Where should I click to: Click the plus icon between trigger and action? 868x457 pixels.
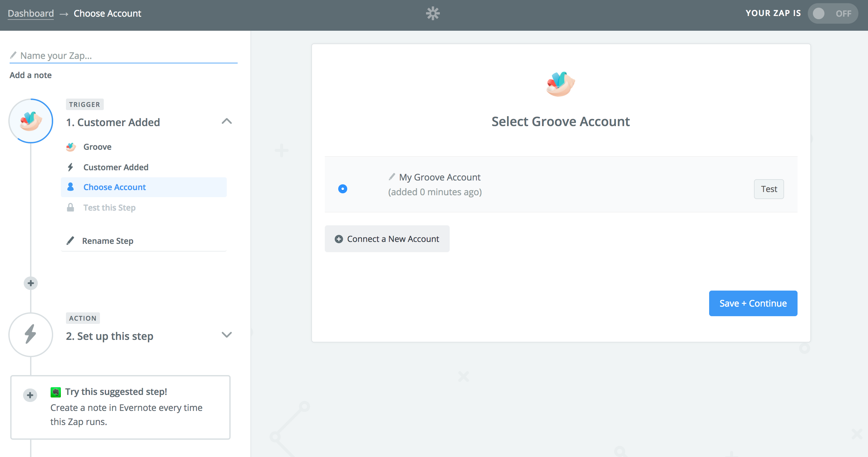click(x=31, y=283)
